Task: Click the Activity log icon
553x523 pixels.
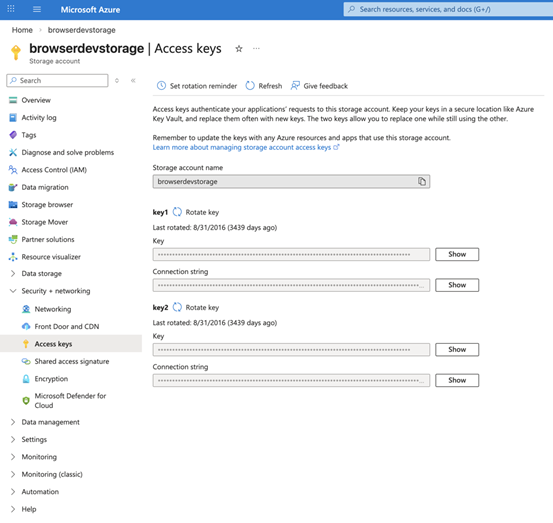Action: (x=13, y=117)
